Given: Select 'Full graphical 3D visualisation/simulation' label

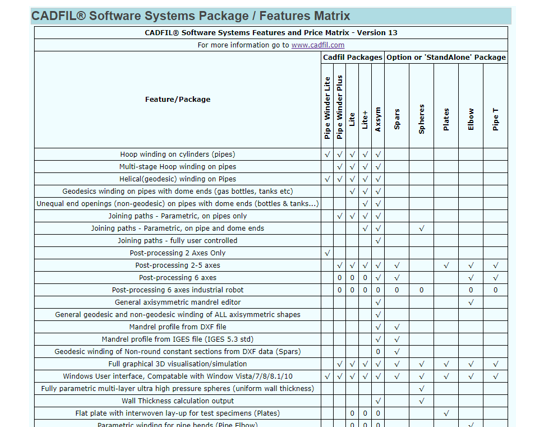Looking at the screenshot, I should [x=178, y=364].
